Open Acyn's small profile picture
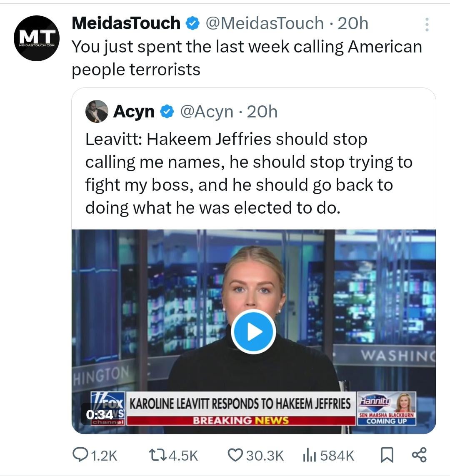This screenshot has width=450, height=476. 97,112
